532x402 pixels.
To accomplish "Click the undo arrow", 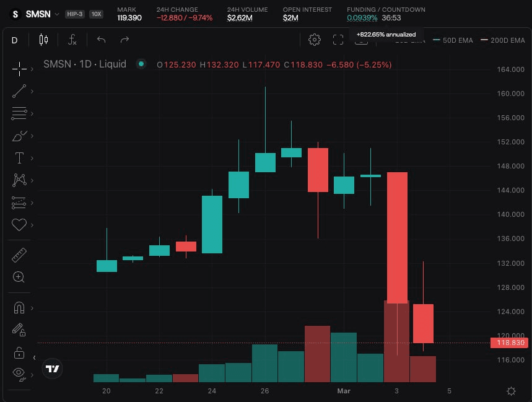I will coord(102,40).
